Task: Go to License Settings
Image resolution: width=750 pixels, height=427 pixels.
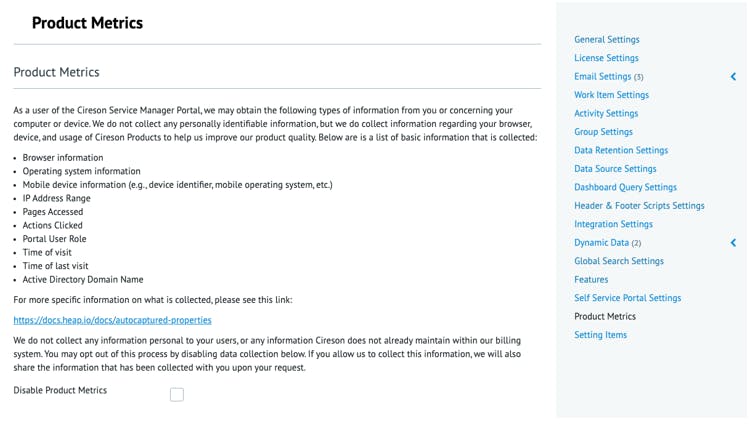Action: click(606, 58)
